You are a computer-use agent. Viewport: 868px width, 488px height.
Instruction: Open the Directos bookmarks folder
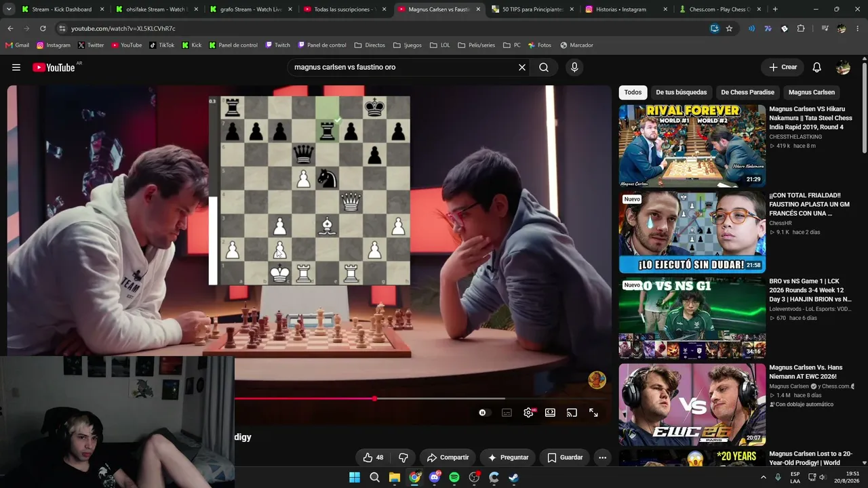pyautogui.click(x=370, y=45)
